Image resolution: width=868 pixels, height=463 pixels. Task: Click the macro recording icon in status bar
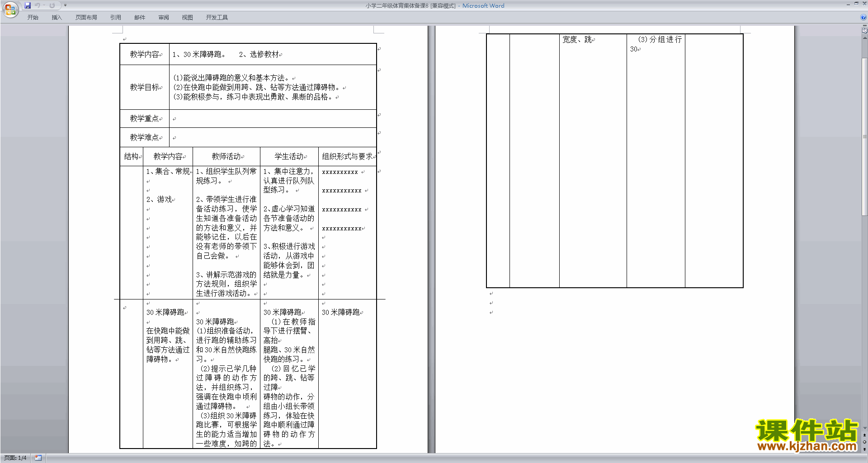coord(38,458)
